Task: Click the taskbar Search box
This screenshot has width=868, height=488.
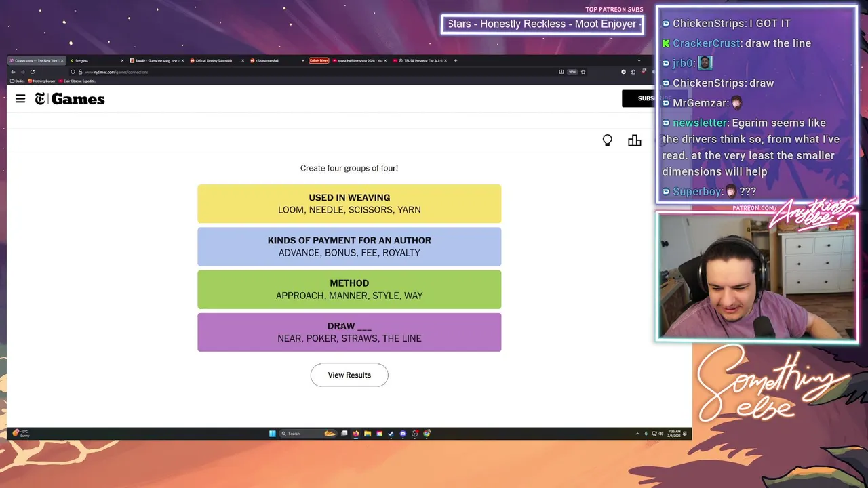Action: coord(309,434)
